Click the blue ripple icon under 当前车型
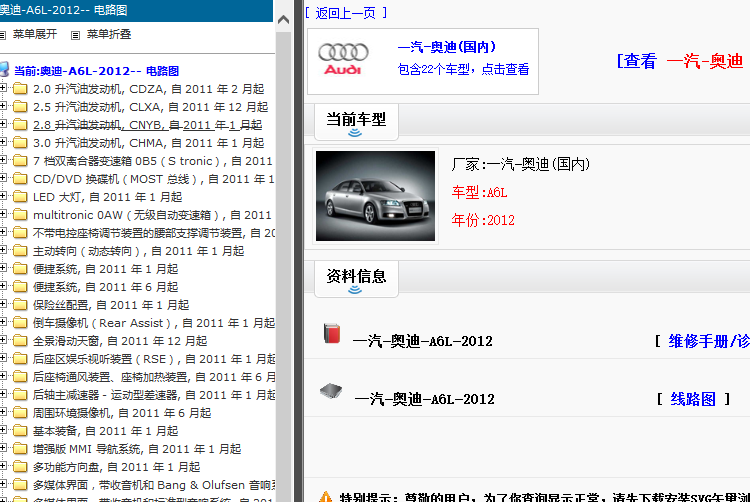Image resolution: width=750 pixels, height=502 pixels. click(355, 133)
